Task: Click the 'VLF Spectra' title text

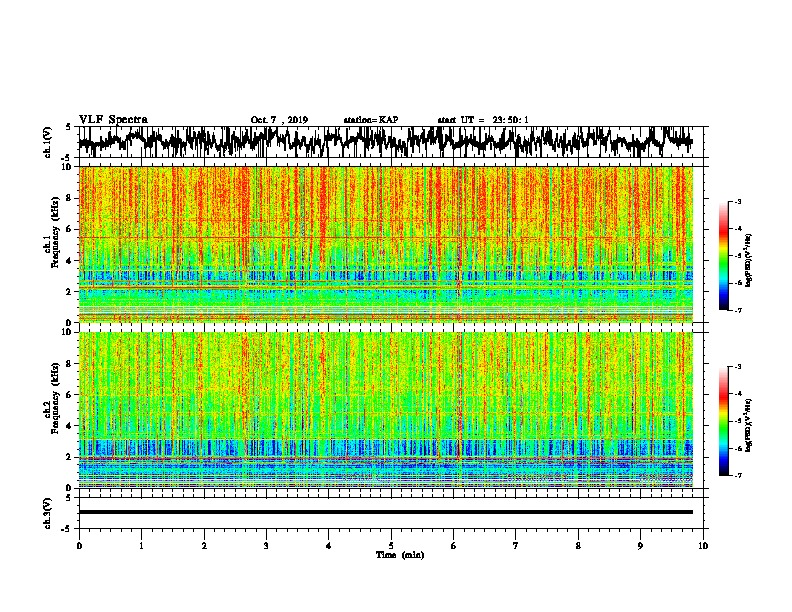Action: point(113,120)
